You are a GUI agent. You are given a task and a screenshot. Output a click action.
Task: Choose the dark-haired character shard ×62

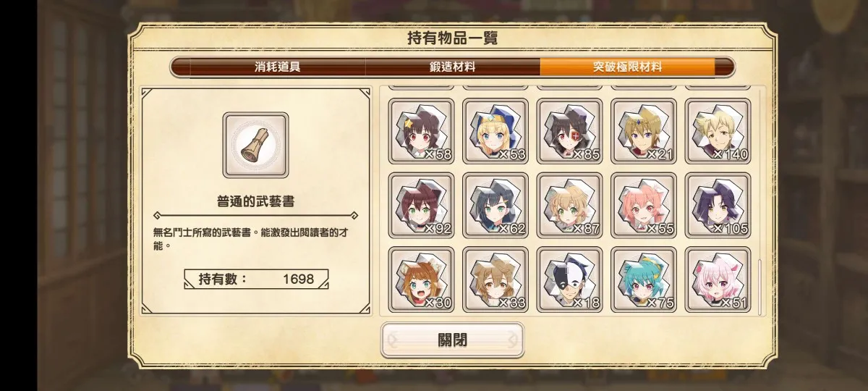[495, 206]
